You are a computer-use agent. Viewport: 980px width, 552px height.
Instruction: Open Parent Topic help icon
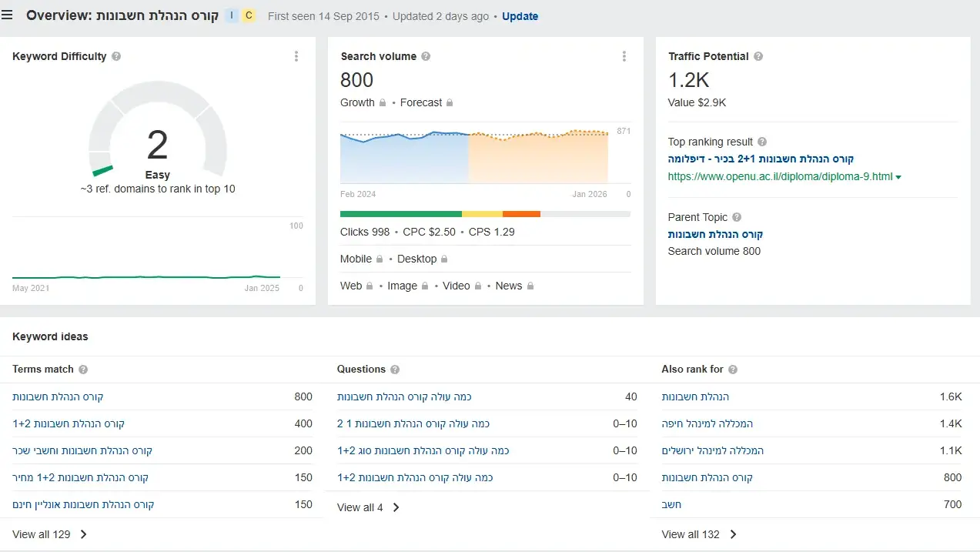tap(737, 217)
